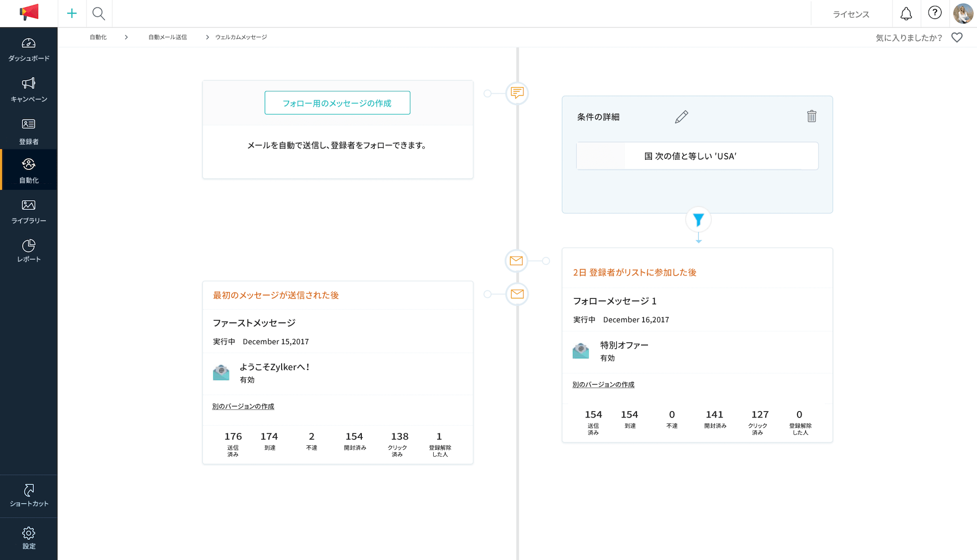This screenshot has height=560, width=977.
Task: Open フォローメッセージ 1 title
Action: click(x=615, y=301)
